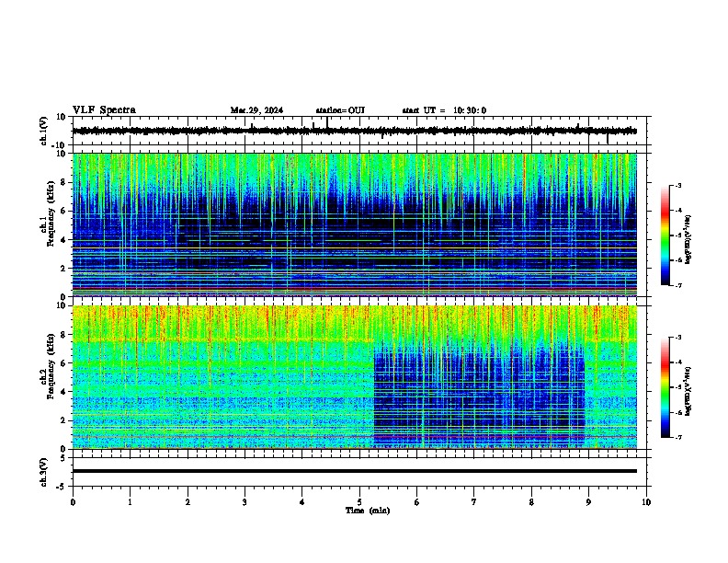Click the ch.2 color bar log(PSD) unit label
728x563 pixels.
point(688,391)
